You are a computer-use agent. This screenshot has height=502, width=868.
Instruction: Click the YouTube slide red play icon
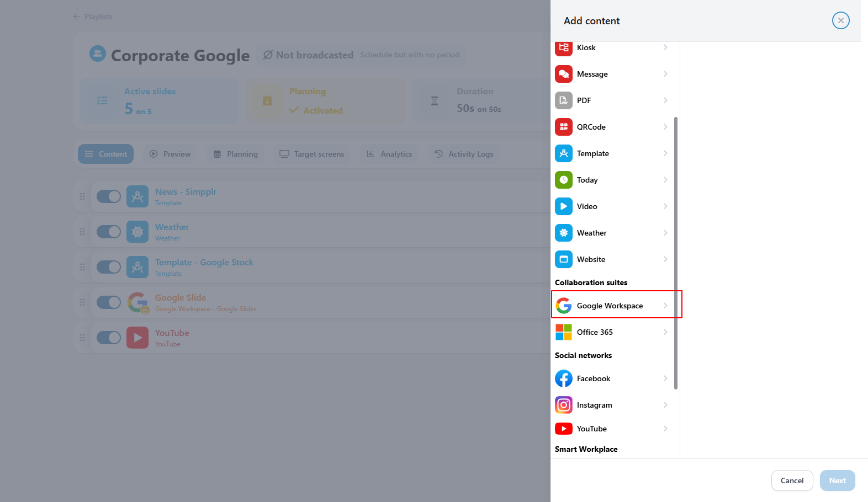pyautogui.click(x=137, y=338)
